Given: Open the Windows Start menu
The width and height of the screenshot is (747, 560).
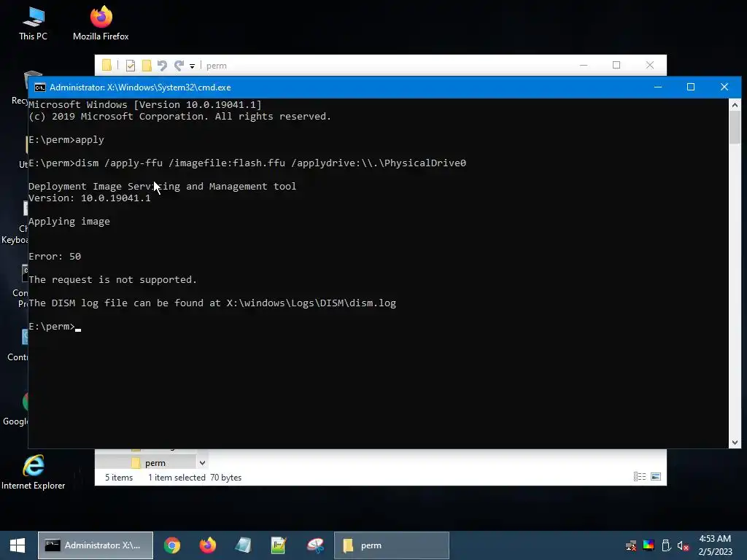Looking at the screenshot, I should pyautogui.click(x=18, y=545).
